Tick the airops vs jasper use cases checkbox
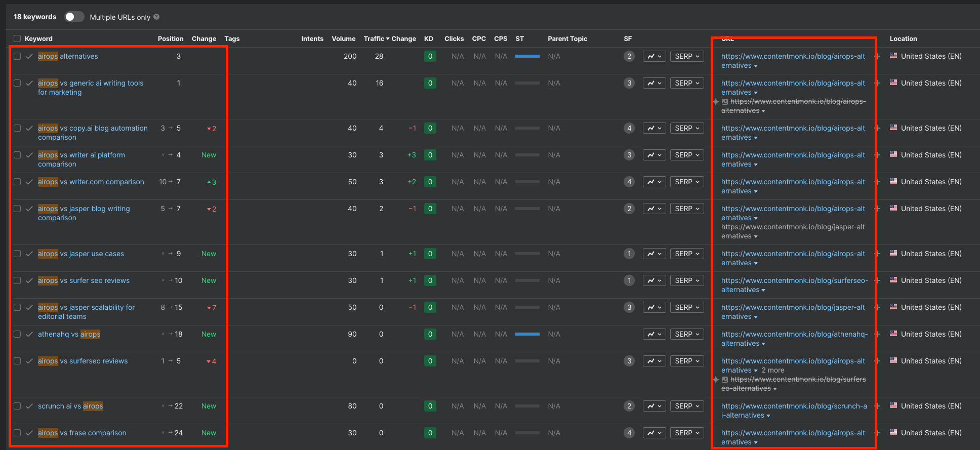This screenshot has width=980, height=450. click(x=17, y=254)
